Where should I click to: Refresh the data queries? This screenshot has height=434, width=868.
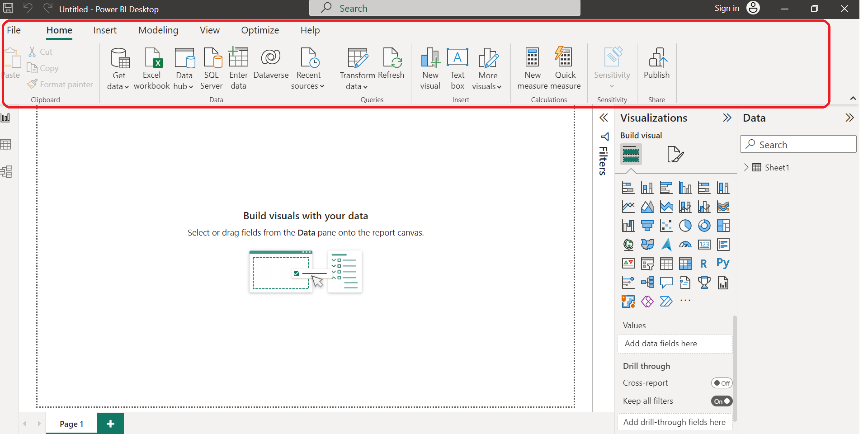(x=391, y=63)
